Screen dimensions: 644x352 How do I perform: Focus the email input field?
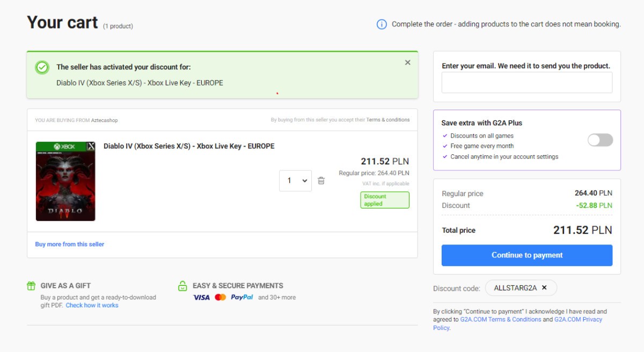pyautogui.click(x=527, y=83)
